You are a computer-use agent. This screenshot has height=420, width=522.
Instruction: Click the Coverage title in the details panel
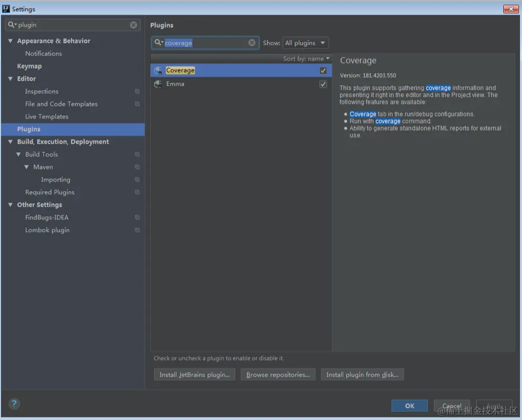tap(358, 61)
